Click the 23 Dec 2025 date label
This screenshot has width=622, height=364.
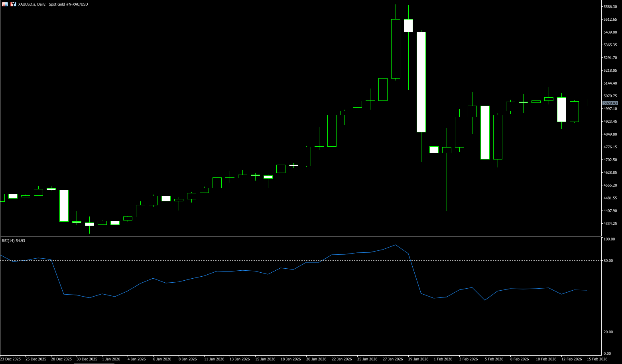coord(10,359)
